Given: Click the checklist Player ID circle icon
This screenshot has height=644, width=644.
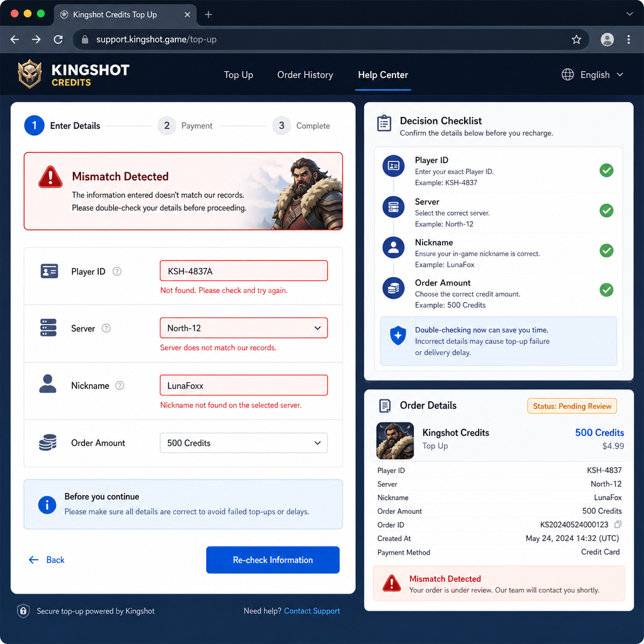Looking at the screenshot, I should point(394,166).
